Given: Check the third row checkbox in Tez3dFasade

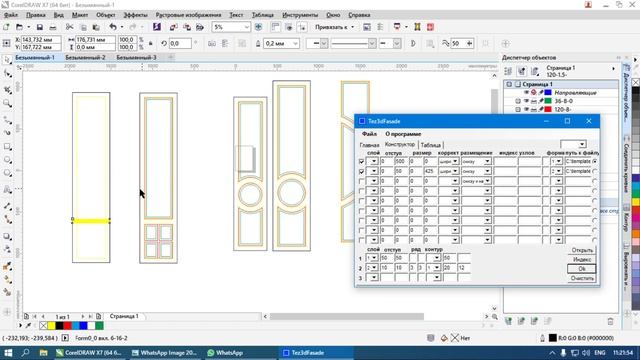Looking at the screenshot, I should (361, 181).
